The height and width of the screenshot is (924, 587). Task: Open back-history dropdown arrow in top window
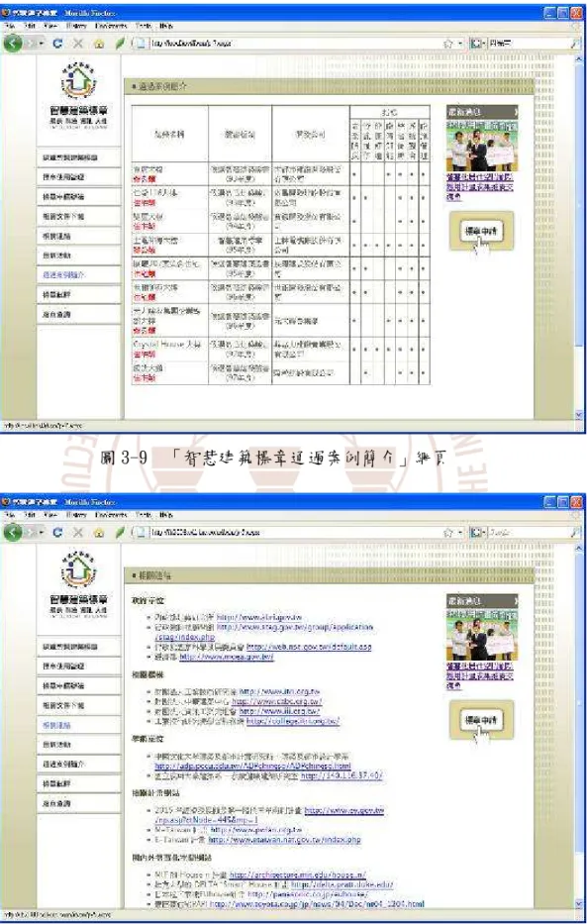(x=42, y=44)
